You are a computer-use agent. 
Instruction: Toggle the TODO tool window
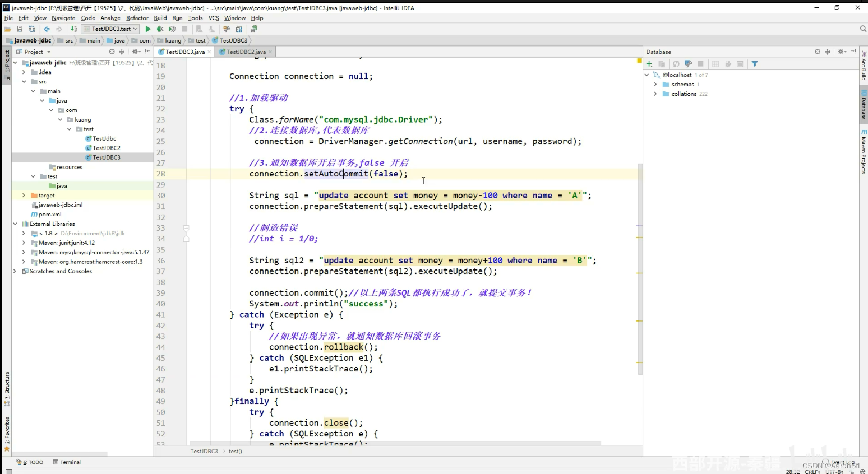click(x=30, y=462)
